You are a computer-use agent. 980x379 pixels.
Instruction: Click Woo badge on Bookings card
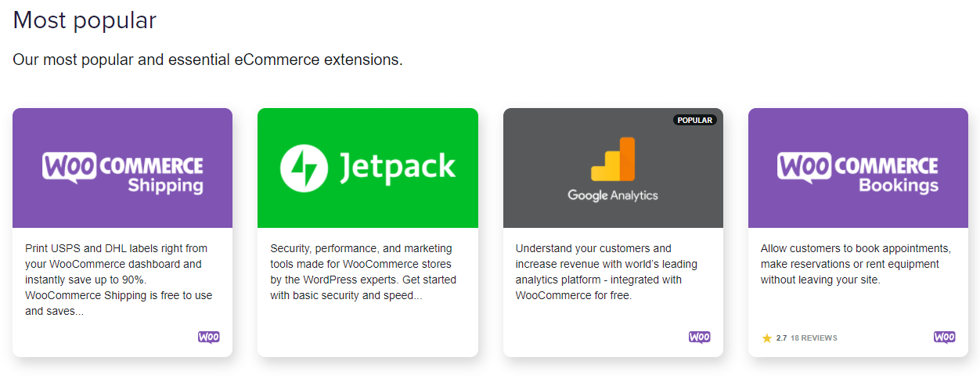[945, 337]
